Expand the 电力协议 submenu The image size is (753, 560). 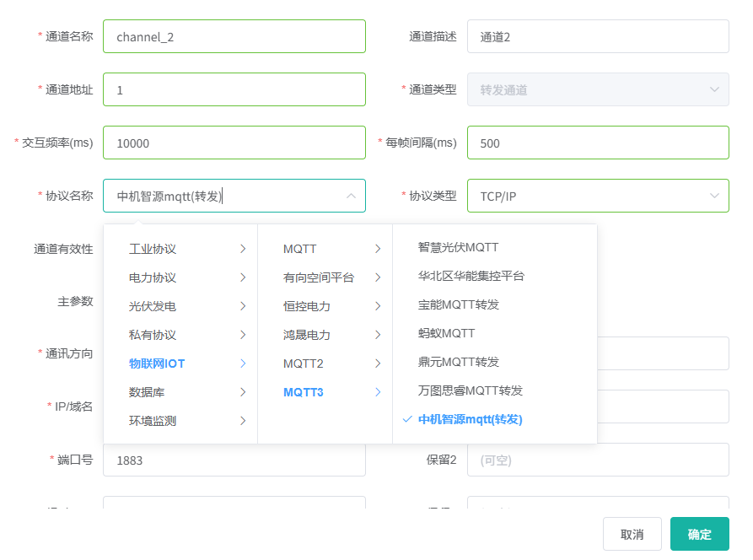[180, 278]
